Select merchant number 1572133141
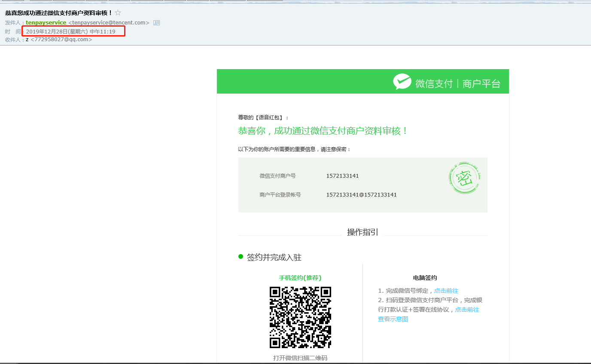 (342, 176)
